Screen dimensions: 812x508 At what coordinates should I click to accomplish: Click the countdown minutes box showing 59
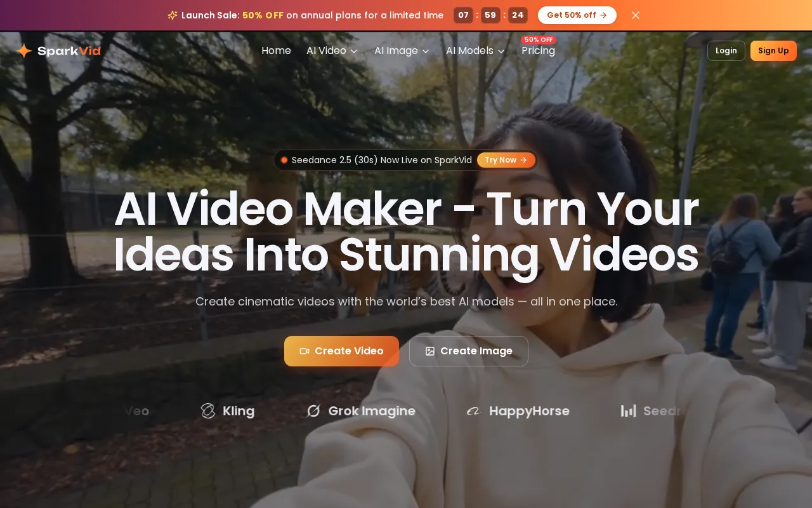tap(490, 15)
